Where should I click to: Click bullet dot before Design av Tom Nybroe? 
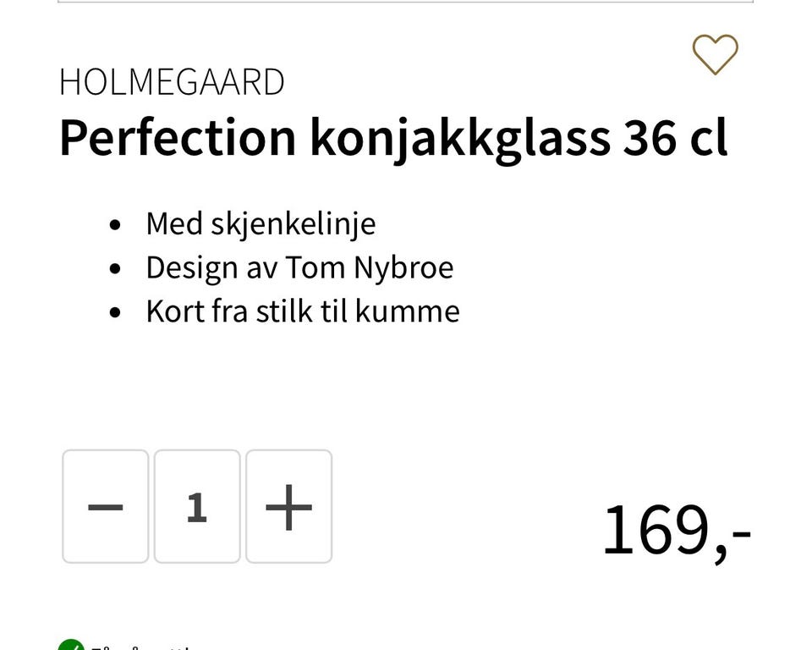[x=116, y=269]
